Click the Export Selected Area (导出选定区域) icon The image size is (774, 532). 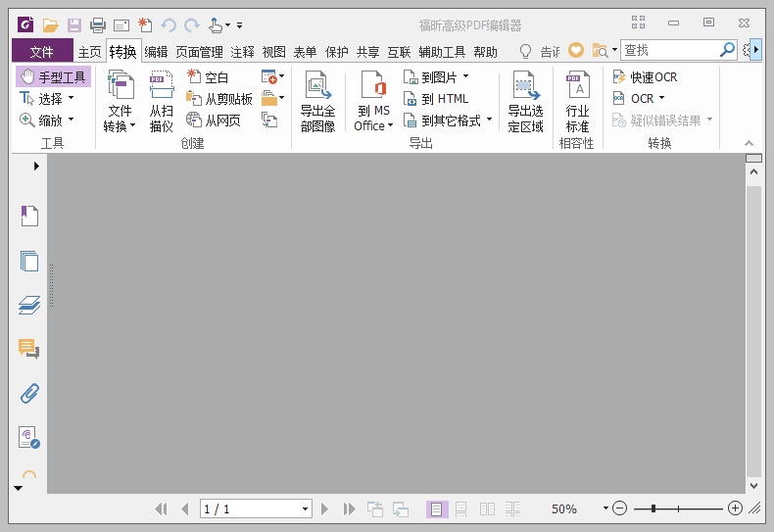[x=525, y=101]
